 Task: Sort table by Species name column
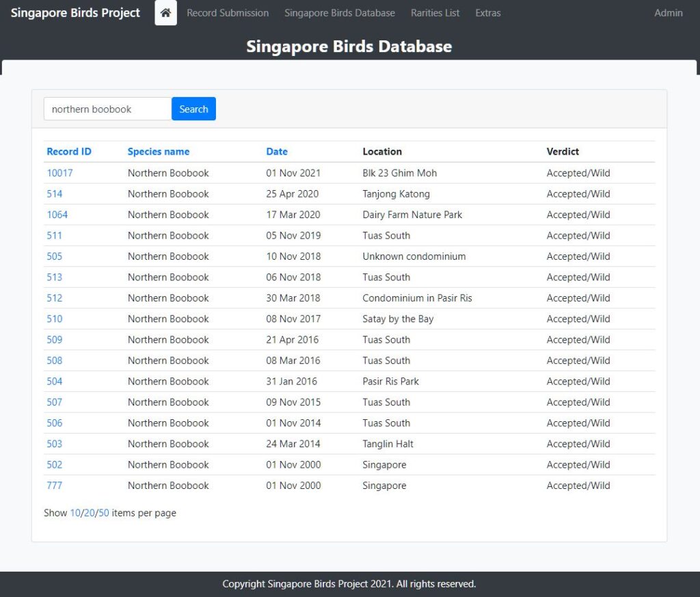click(x=159, y=152)
